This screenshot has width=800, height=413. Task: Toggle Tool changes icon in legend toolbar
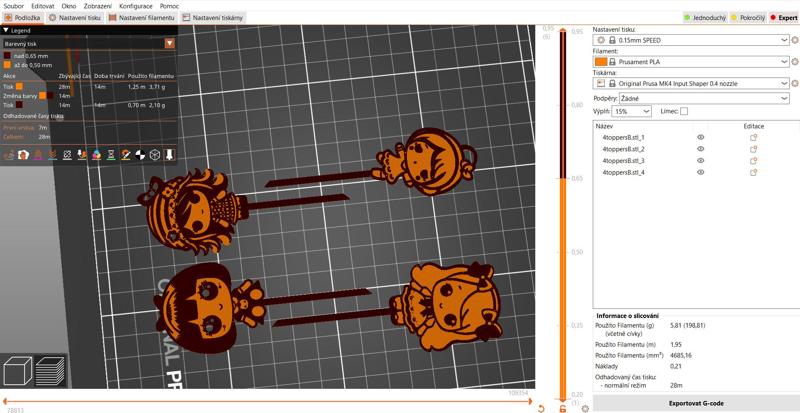[x=82, y=155]
